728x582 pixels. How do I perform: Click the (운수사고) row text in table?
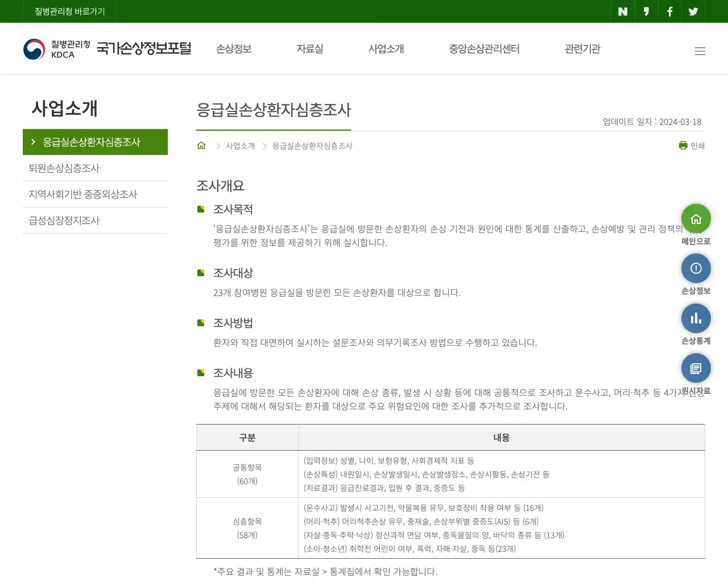pos(424,508)
